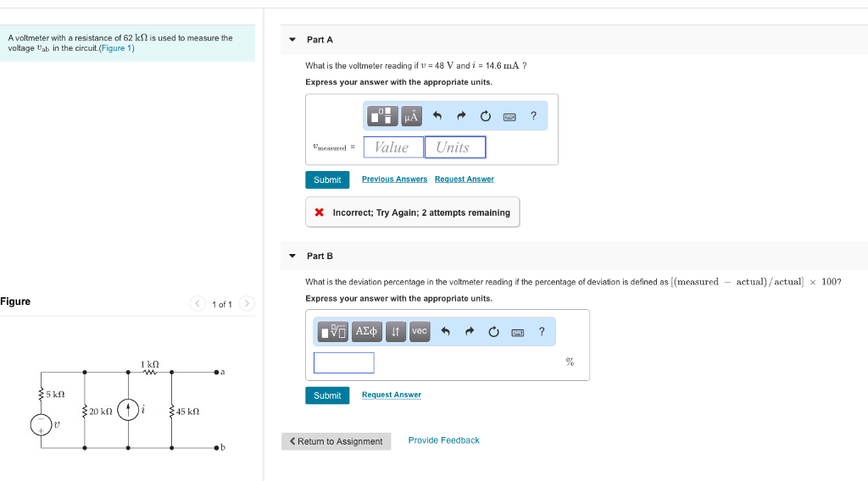Open help question mark in Part B
Image resolution: width=868 pixels, height=481 pixels.
[x=542, y=332]
